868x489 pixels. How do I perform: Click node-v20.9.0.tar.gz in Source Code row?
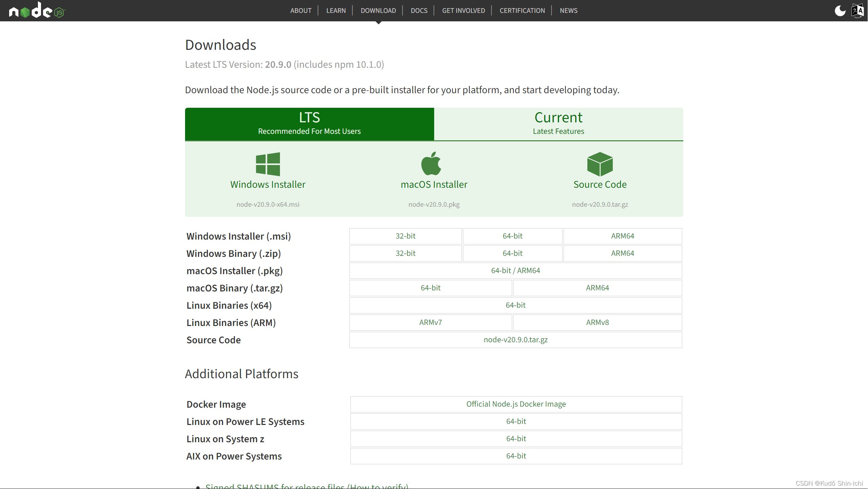click(x=515, y=340)
